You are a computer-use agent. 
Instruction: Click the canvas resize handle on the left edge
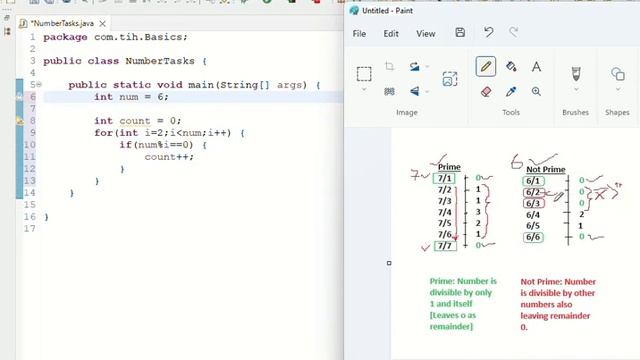pos(389,263)
